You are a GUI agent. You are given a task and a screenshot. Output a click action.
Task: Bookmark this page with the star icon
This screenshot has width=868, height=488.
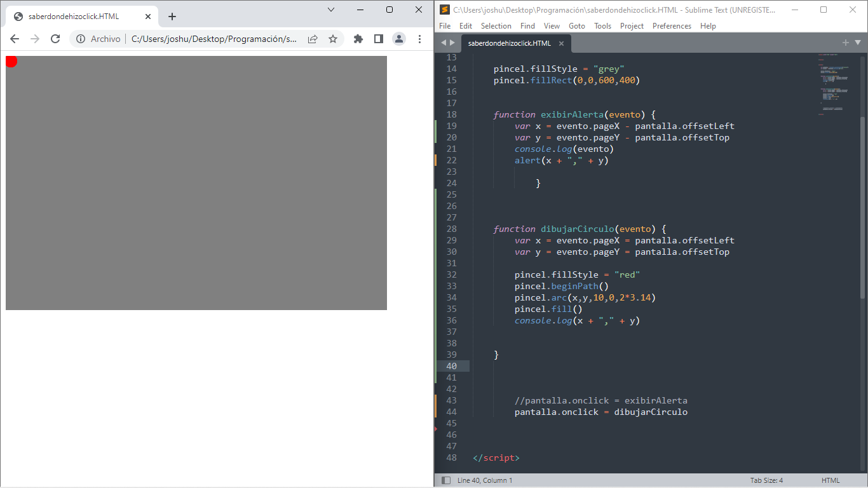tap(333, 39)
